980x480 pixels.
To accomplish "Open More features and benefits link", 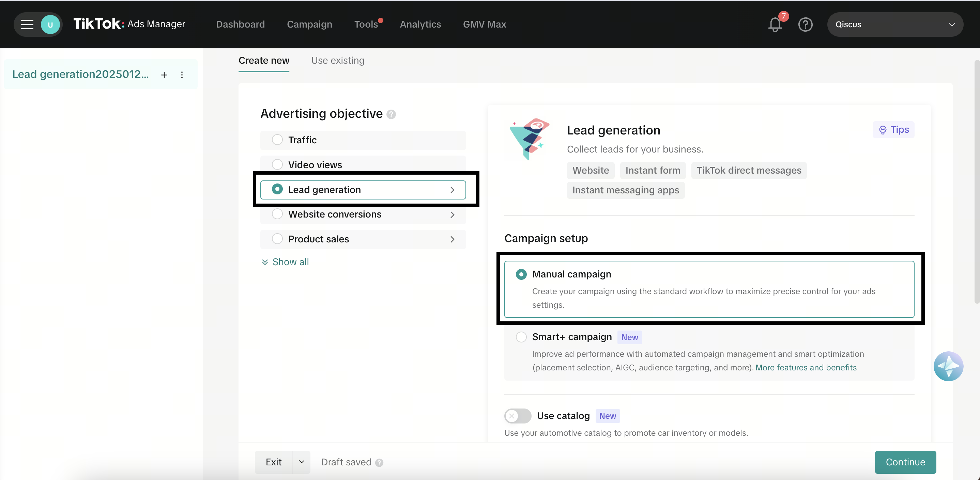I will [x=806, y=368].
